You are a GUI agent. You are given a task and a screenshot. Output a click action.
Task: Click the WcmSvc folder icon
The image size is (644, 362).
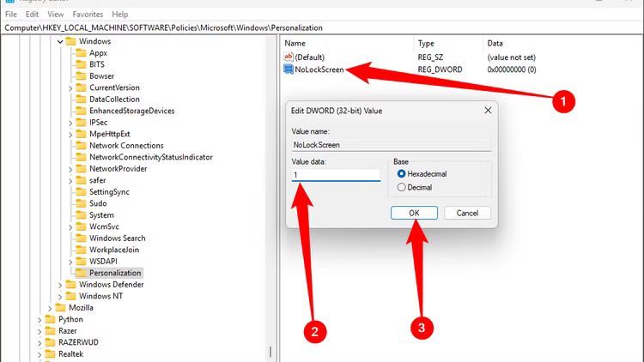pyautogui.click(x=82, y=226)
